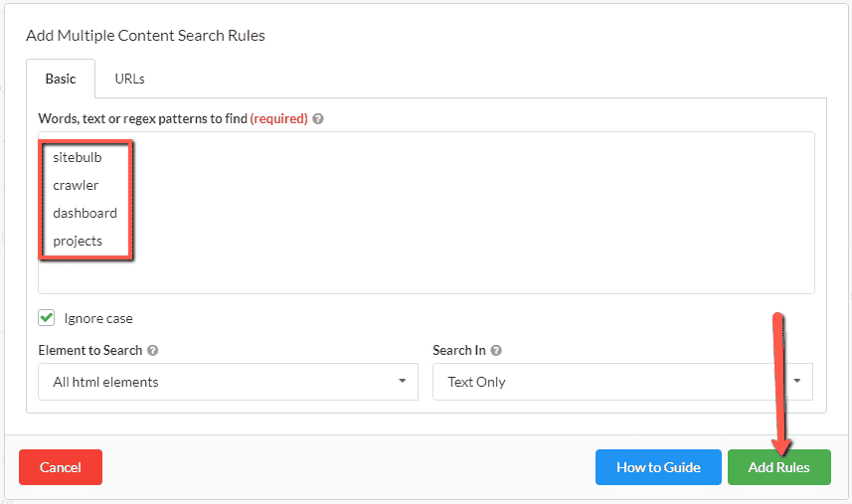Click help icon next to Element to Search
The height and width of the screenshot is (504, 852).
point(153,350)
